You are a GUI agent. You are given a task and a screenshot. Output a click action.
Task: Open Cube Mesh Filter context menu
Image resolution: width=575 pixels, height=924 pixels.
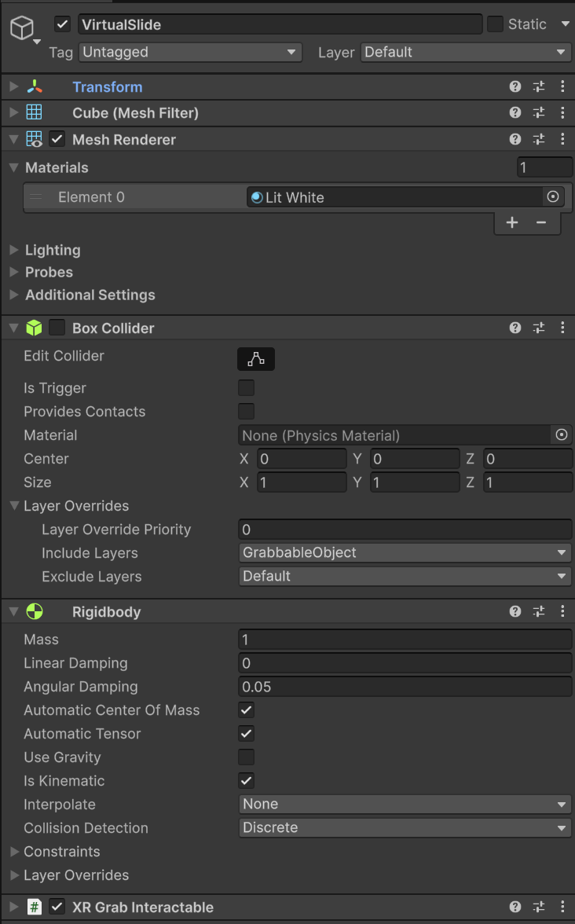coord(562,113)
